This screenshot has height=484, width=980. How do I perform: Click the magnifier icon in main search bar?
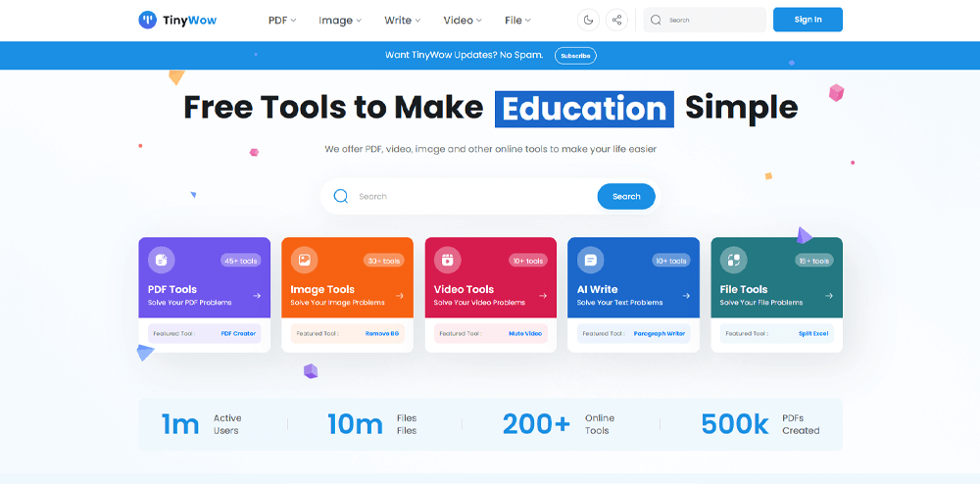coord(341,196)
